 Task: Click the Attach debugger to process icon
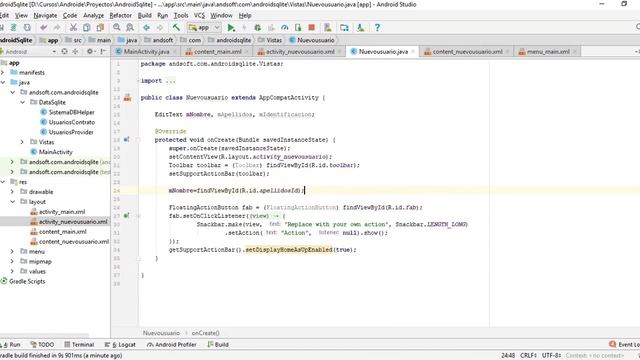[x=298, y=27]
